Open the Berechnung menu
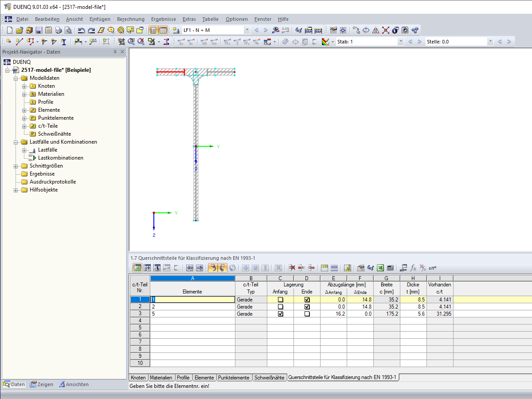Image resolution: width=532 pixels, height=399 pixels. [131, 19]
